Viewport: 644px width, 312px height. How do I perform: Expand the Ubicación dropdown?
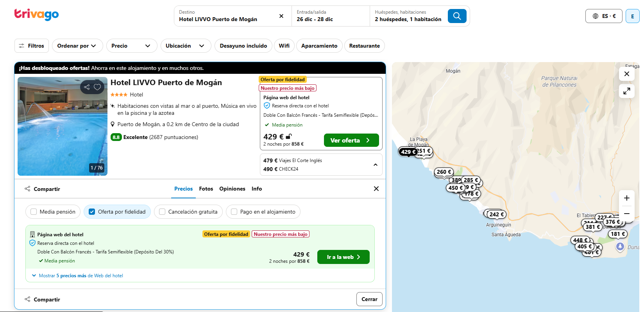[186, 46]
